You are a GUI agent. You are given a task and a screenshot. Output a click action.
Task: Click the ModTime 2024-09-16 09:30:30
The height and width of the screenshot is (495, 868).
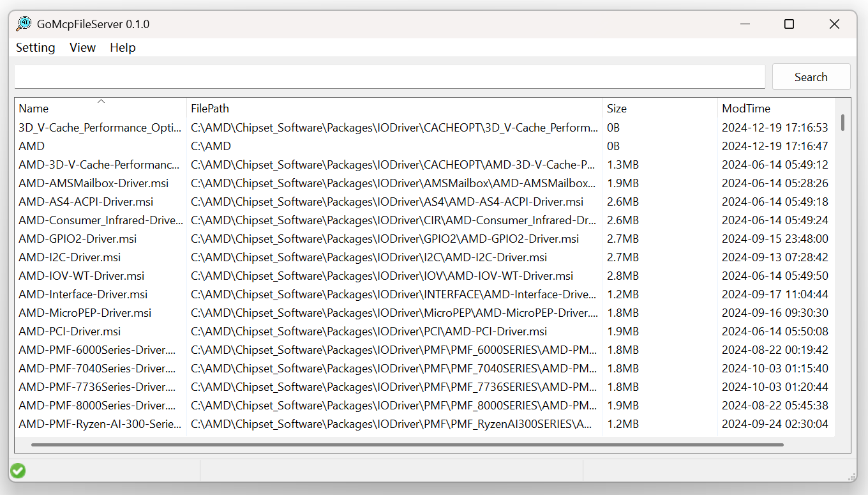coord(775,313)
